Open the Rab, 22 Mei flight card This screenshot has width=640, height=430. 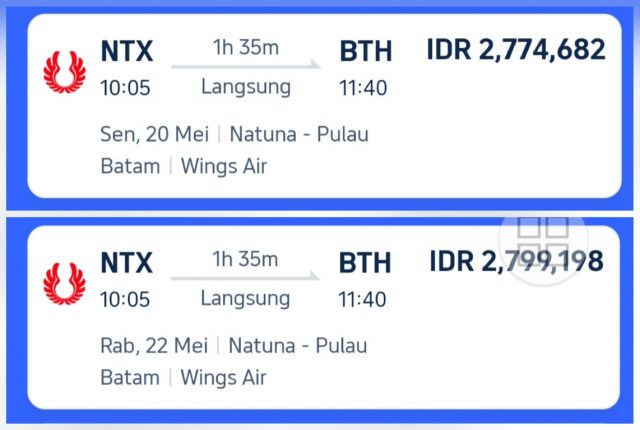(x=324, y=317)
